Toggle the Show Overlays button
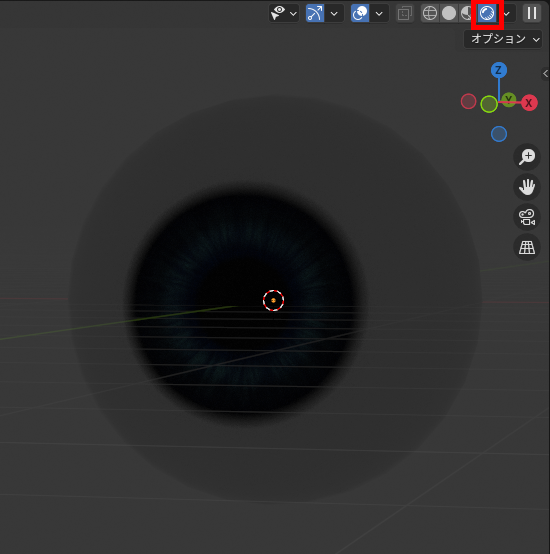Screen dimensions: 550x554 click(360, 13)
